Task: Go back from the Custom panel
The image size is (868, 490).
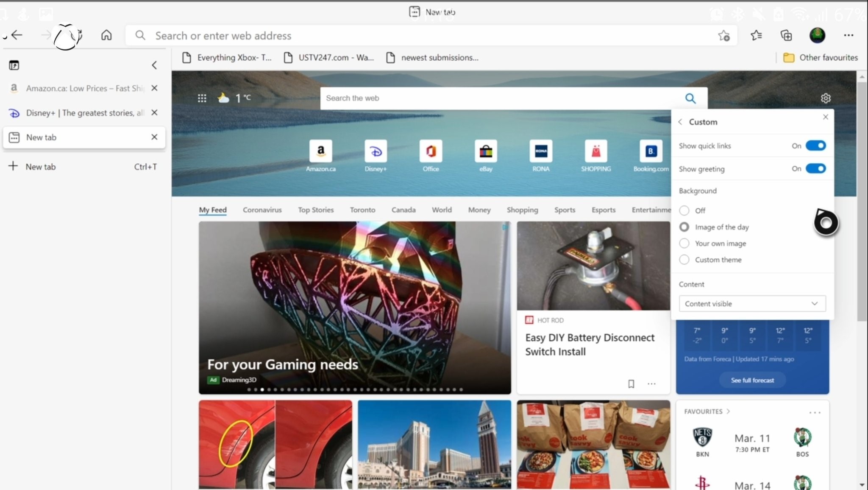Action: (x=680, y=122)
